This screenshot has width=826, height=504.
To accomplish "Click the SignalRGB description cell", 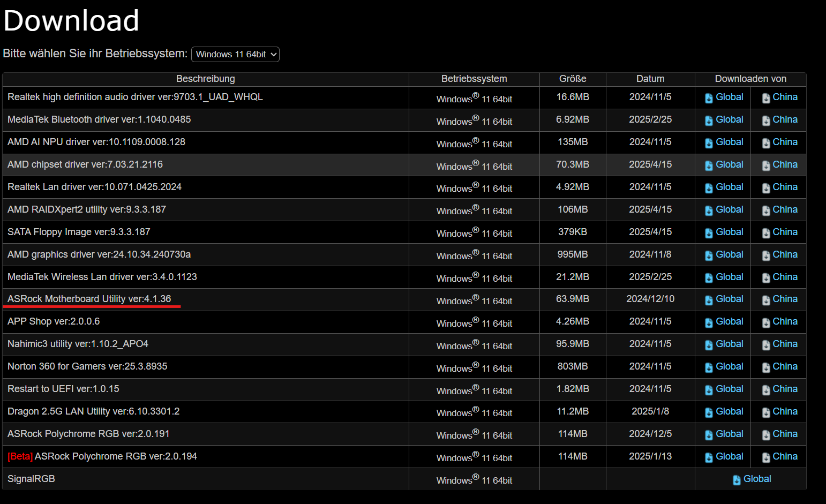I will (205, 479).
